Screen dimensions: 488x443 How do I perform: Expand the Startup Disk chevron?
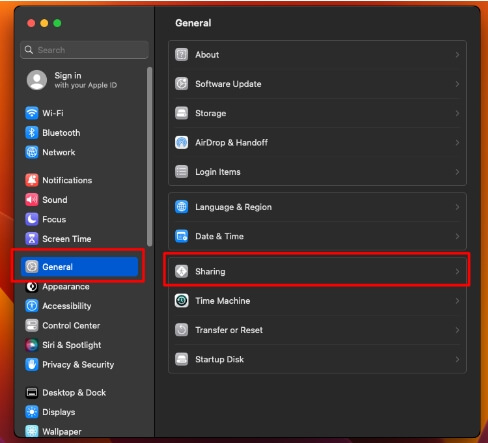point(457,359)
